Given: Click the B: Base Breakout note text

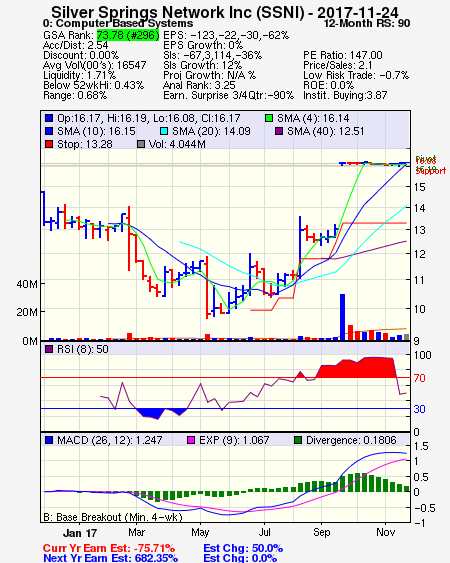Looking at the screenshot, I should coord(113,517).
